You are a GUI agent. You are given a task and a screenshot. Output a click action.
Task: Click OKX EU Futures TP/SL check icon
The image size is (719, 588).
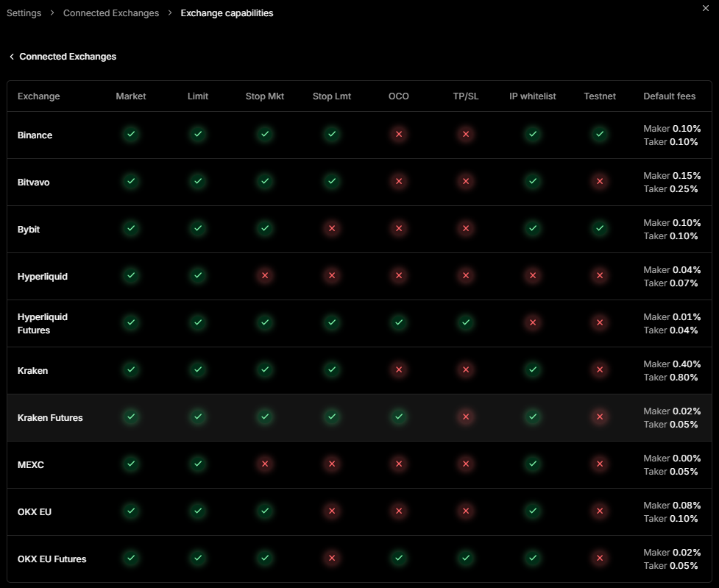pos(466,558)
